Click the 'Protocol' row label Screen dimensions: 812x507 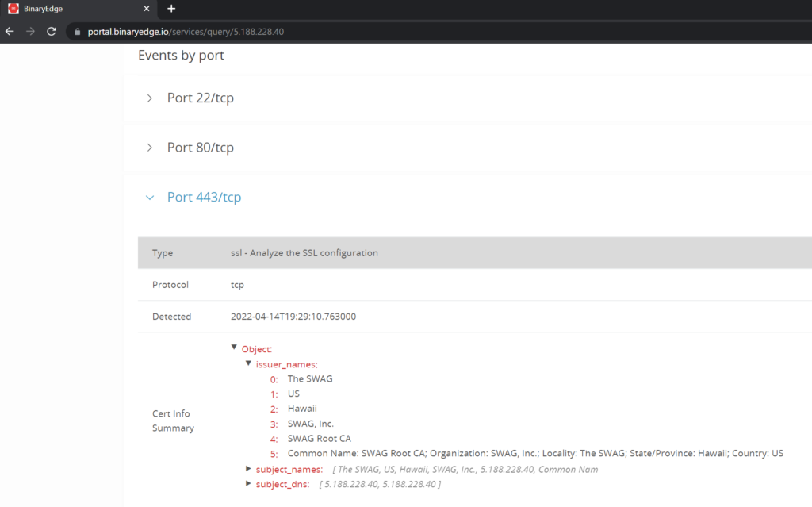click(x=170, y=285)
